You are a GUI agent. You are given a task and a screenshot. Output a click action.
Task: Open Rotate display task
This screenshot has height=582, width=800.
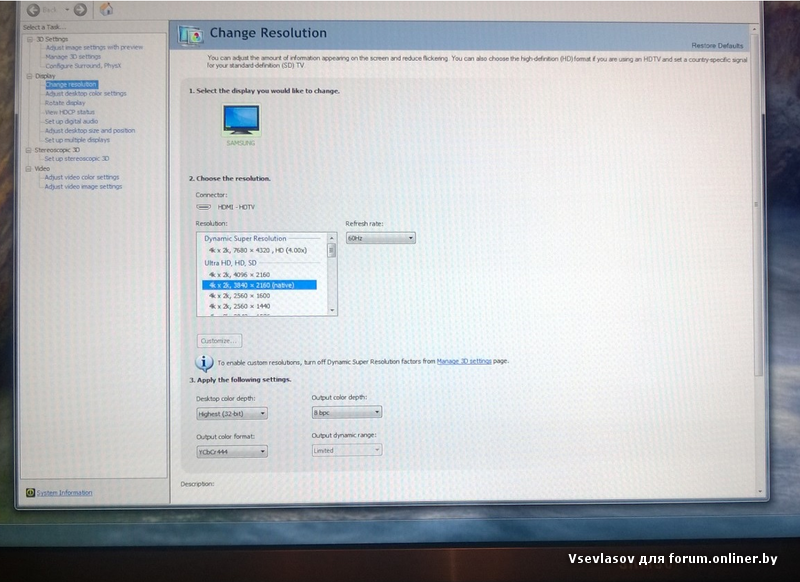(x=65, y=103)
